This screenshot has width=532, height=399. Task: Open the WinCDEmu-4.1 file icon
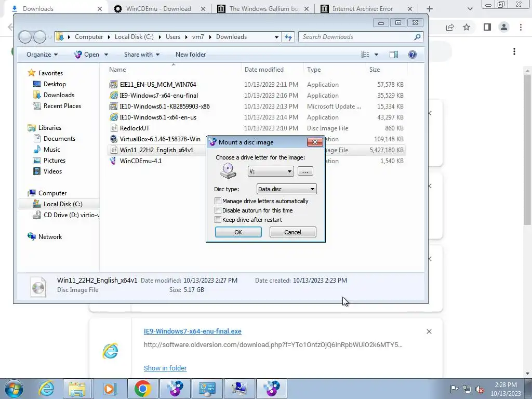point(114,161)
